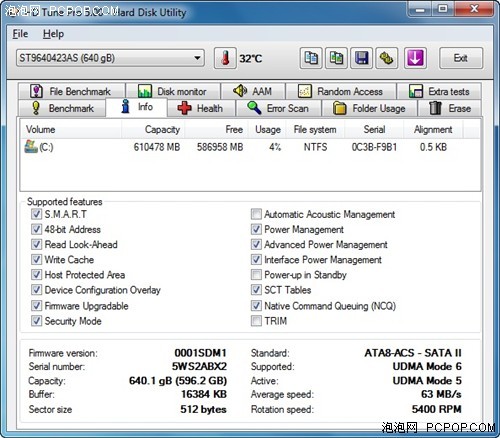
Task: Click the purple down-arrow minimize-to-tray icon
Action: click(415, 58)
